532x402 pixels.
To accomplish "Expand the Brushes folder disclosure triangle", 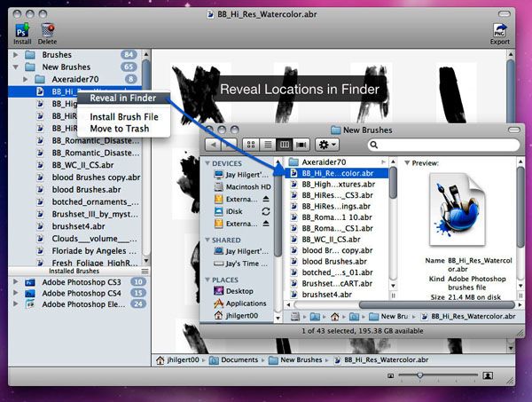I will pos(16,55).
